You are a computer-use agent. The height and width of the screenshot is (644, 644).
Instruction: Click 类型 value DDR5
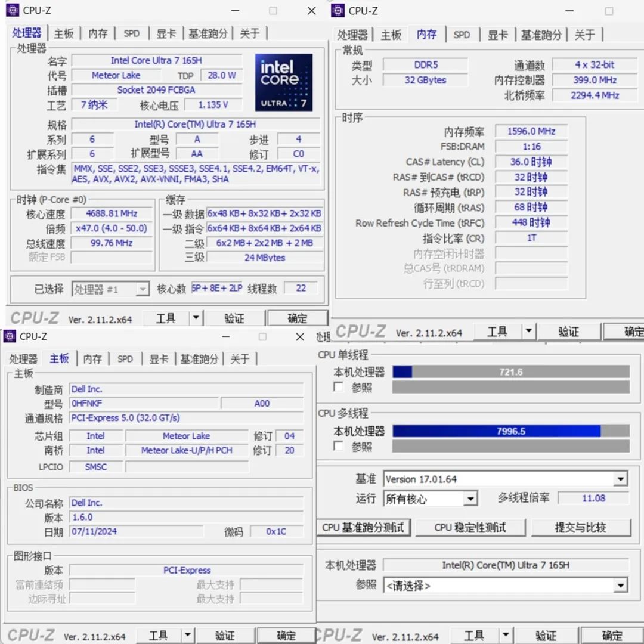click(426, 64)
